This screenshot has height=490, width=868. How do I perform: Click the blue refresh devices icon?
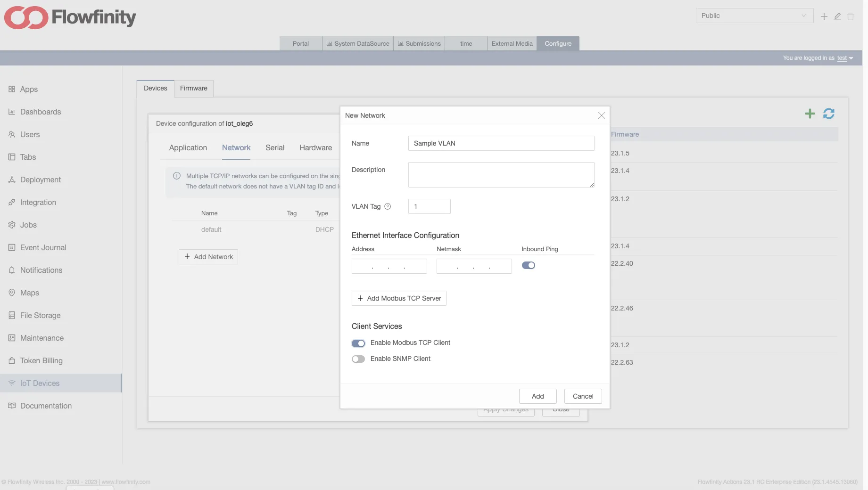(828, 114)
